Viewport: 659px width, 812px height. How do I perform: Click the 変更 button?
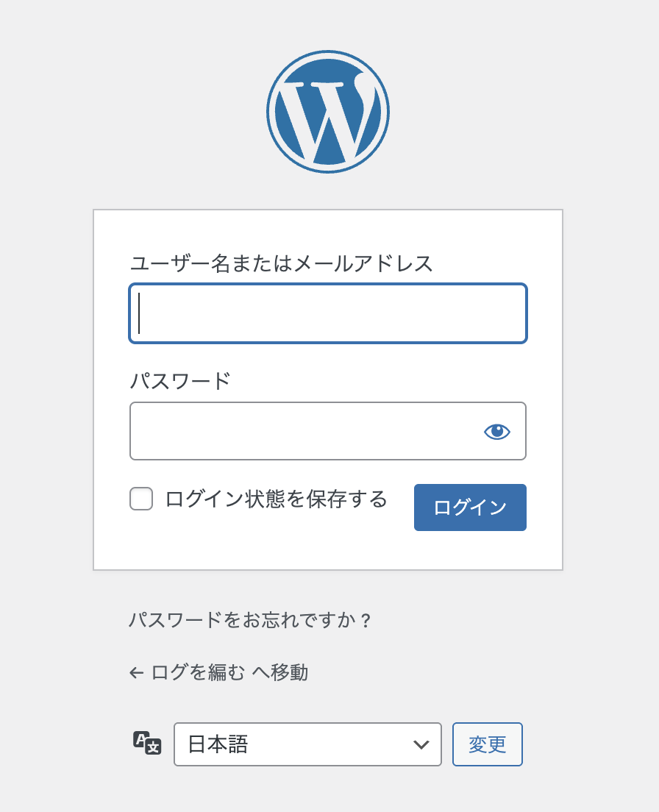point(487,744)
